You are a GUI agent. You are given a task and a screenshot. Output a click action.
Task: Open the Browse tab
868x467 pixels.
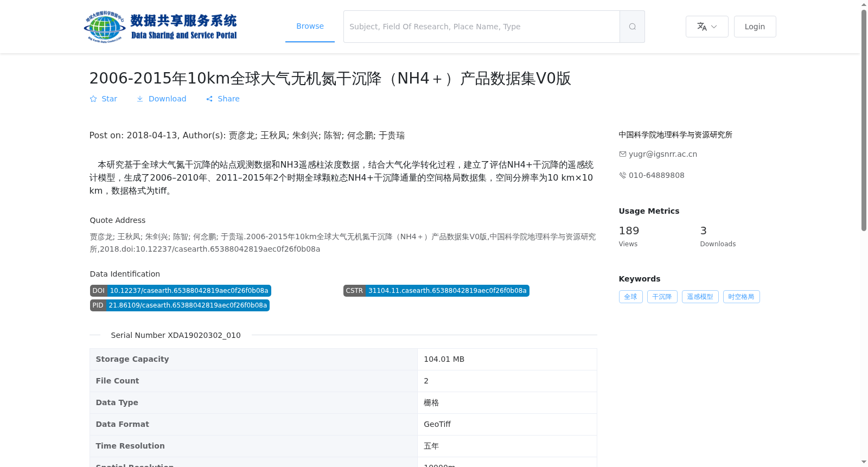pyautogui.click(x=310, y=26)
